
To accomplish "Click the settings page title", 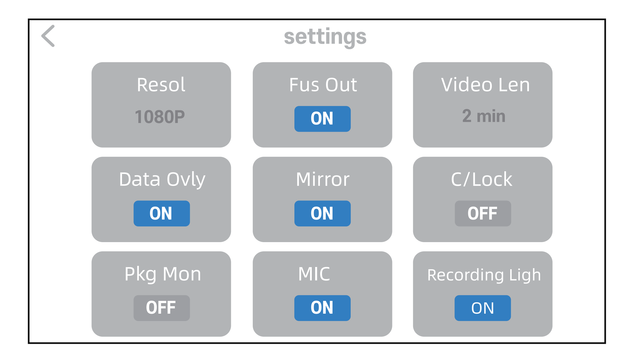I will 325,37.
